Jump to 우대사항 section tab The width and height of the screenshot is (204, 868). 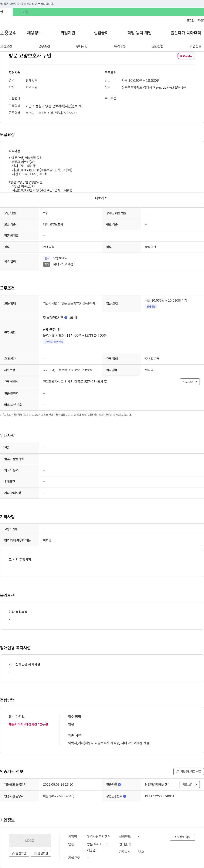click(82, 46)
